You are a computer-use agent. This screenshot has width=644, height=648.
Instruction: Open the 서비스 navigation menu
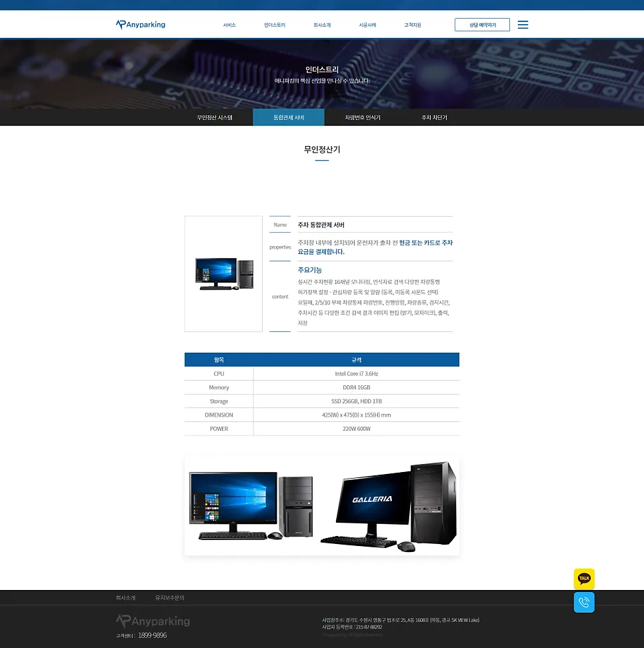point(229,25)
